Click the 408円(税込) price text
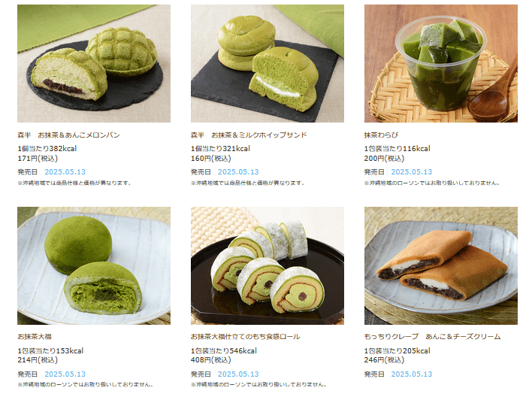Image resolution: width=532 pixels, height=397 pixels. (x=210, y=360)
